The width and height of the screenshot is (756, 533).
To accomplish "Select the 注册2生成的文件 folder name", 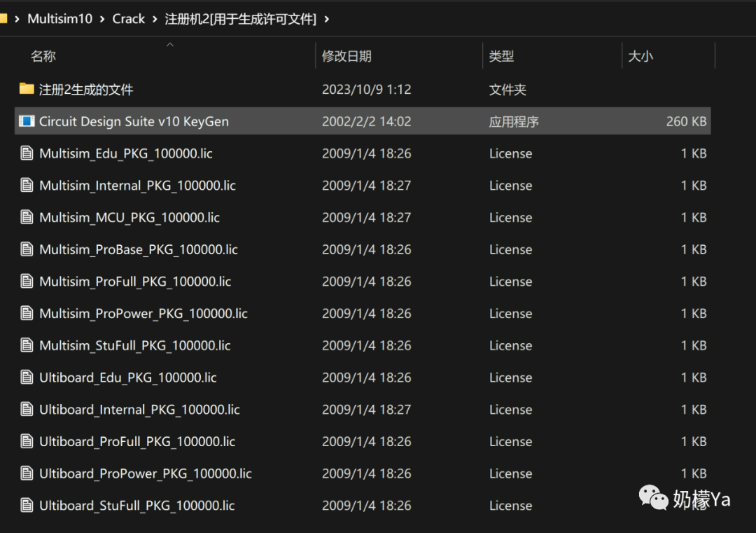I will [x=86, y=90].
